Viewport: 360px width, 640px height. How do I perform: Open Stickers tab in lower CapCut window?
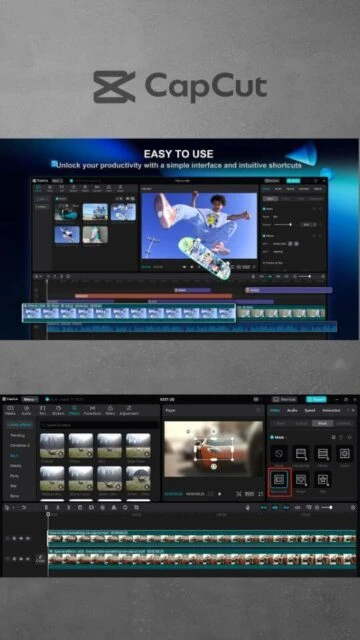coord(58,410)
